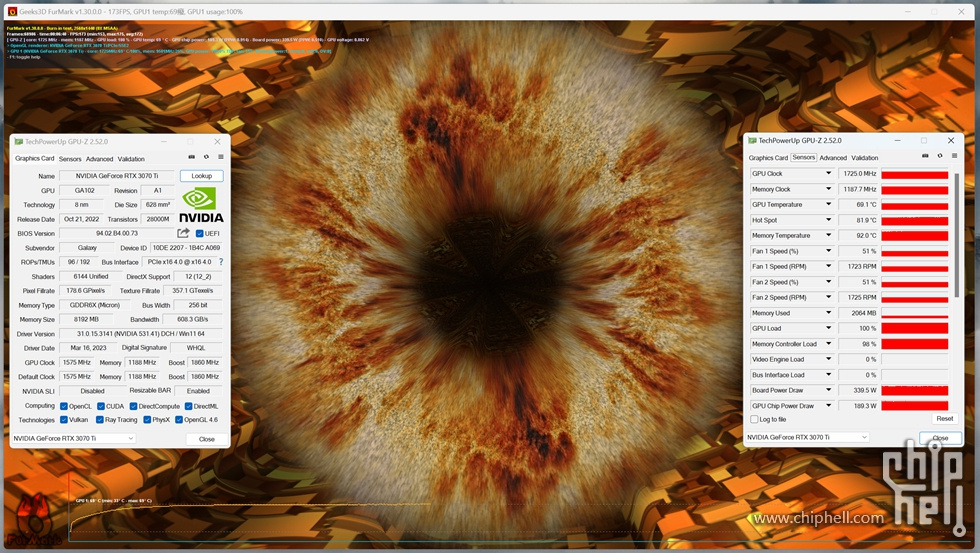Open Validation tab in Sensors window
This screenshot has height=553, width=980.
click(865, 157)
